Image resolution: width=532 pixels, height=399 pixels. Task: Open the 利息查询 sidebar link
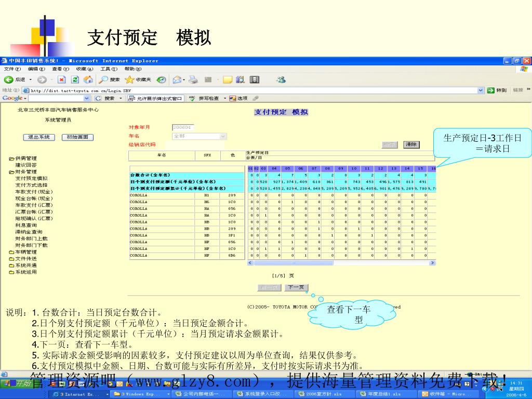click(x=26, y=225)
